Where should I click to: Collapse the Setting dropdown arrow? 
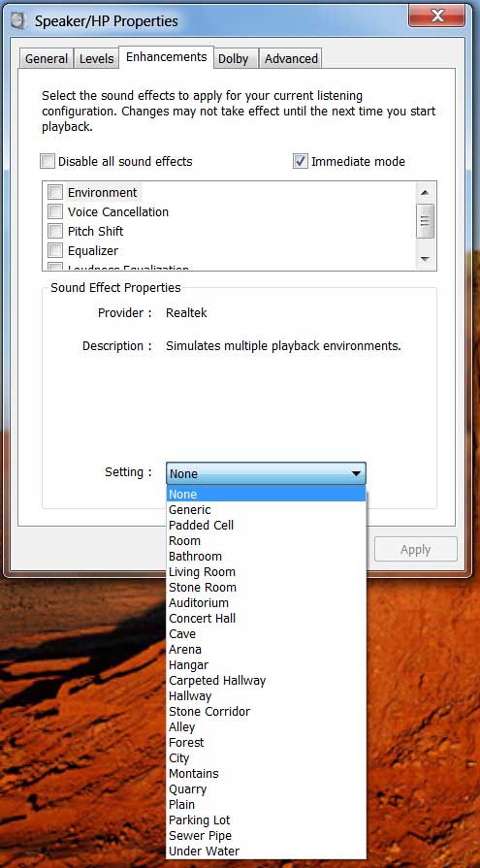[x=356, y=474]
